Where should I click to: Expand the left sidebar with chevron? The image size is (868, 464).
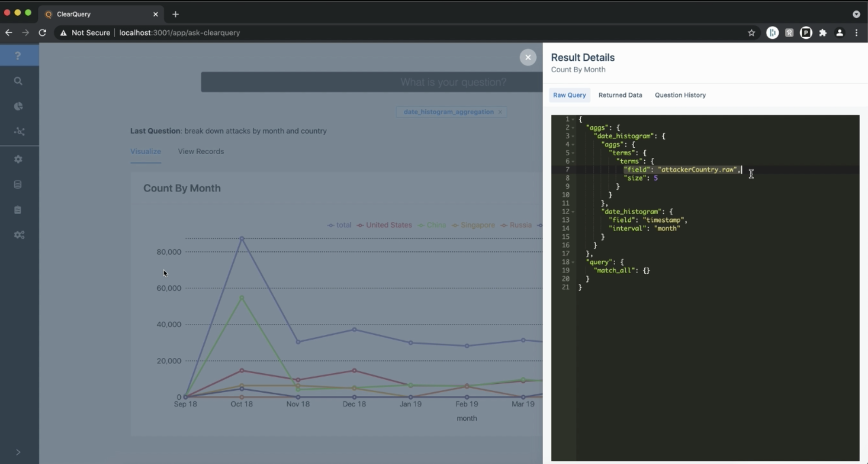pos(18,452)
